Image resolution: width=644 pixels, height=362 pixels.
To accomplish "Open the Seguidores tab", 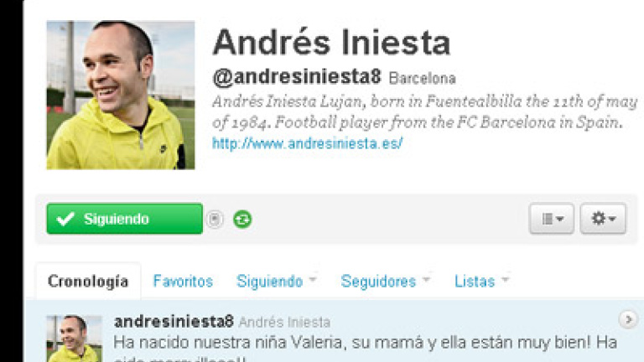I will pos(378,282).
